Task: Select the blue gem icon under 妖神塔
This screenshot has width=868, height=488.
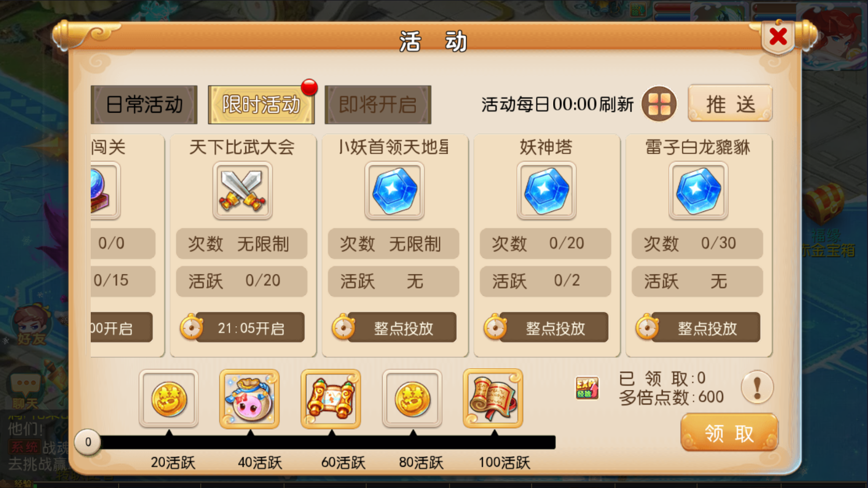Action: 547,190
